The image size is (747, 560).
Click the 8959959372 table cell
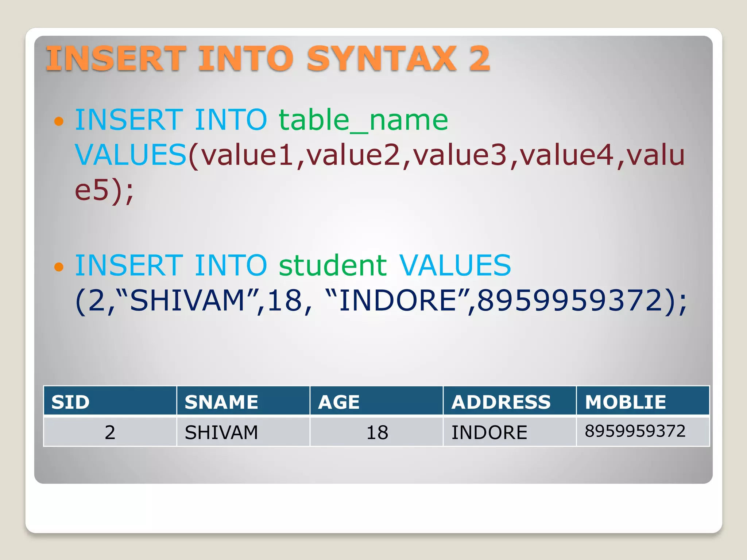(643, 432)
